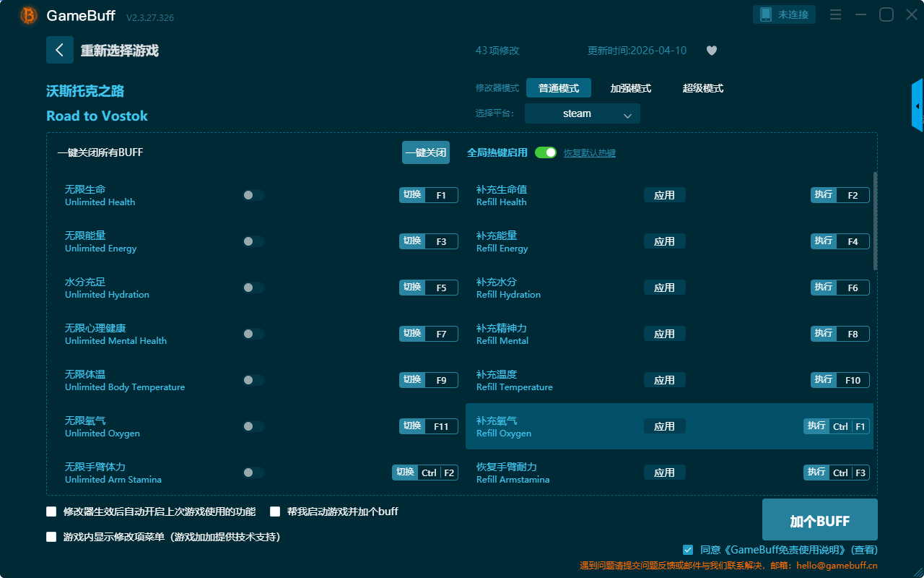Switch to 加强模式 tab

[x=630, y=88]
